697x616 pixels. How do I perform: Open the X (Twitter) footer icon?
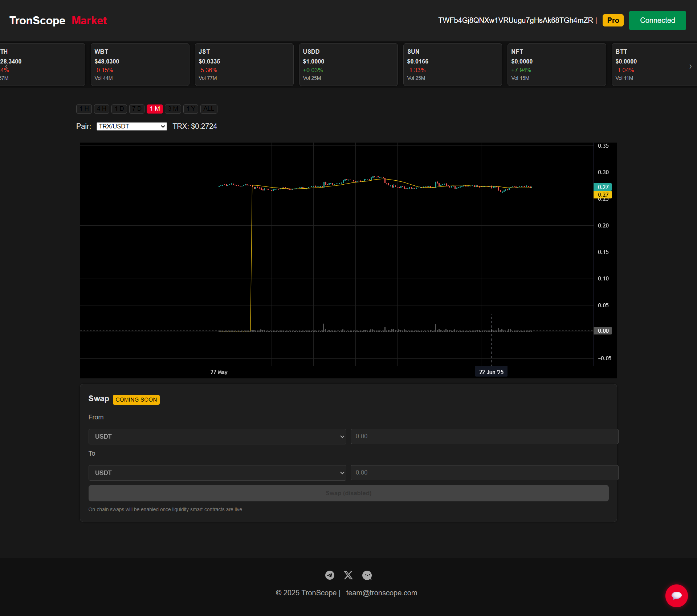[348, 575]
